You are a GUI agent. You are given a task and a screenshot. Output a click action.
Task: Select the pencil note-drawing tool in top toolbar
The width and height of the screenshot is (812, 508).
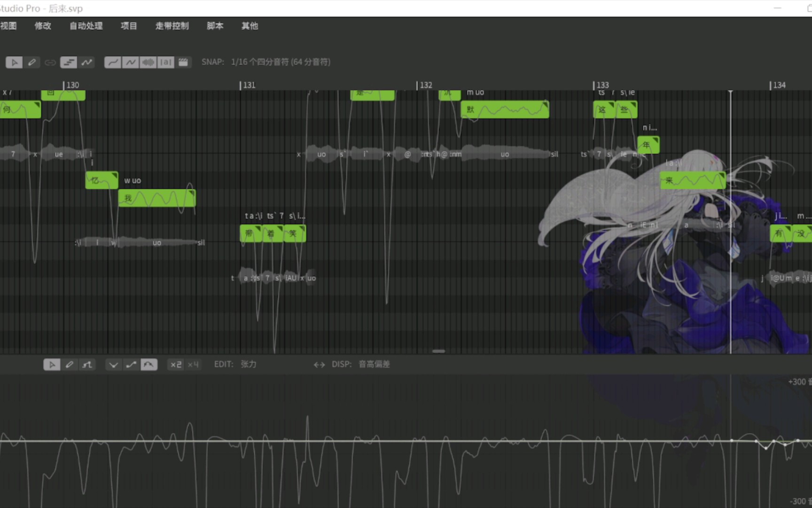click(x=32, y=62)
